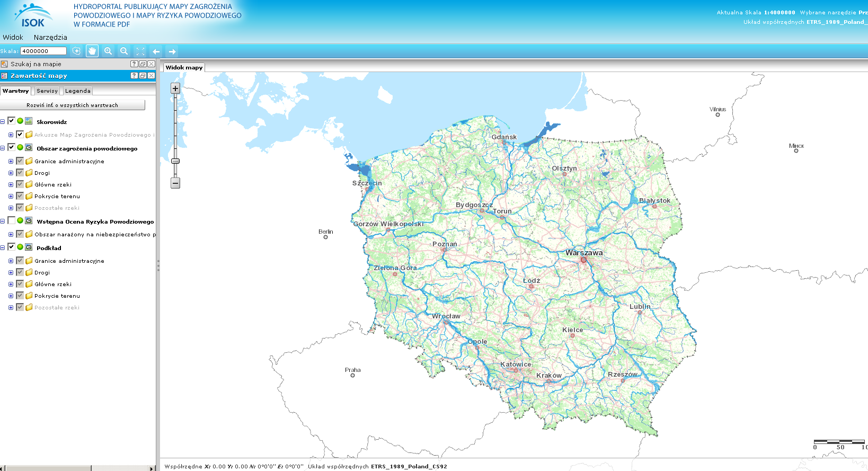Open help for Szukaj na mapie panel
The width and height of the screenshot is (868, 471).
pos(134,64)
